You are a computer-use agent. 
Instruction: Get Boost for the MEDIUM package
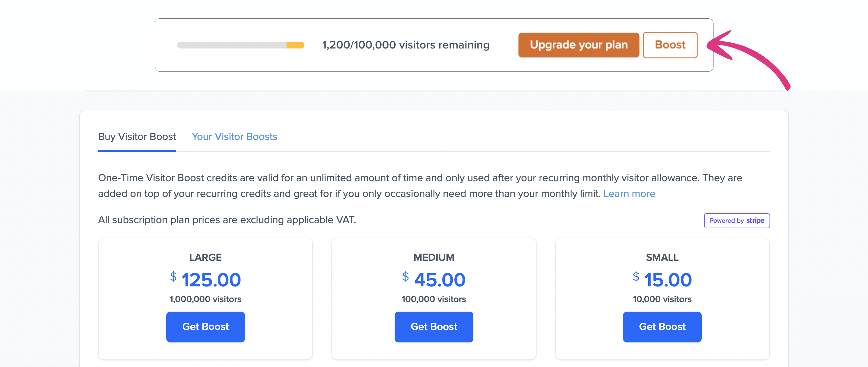434,327
